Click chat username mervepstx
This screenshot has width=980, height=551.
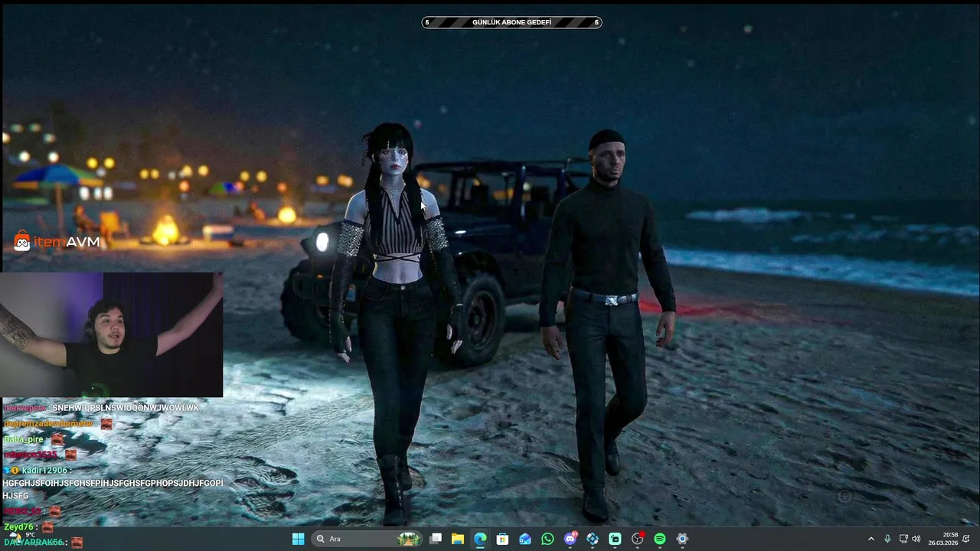(25, 408)
